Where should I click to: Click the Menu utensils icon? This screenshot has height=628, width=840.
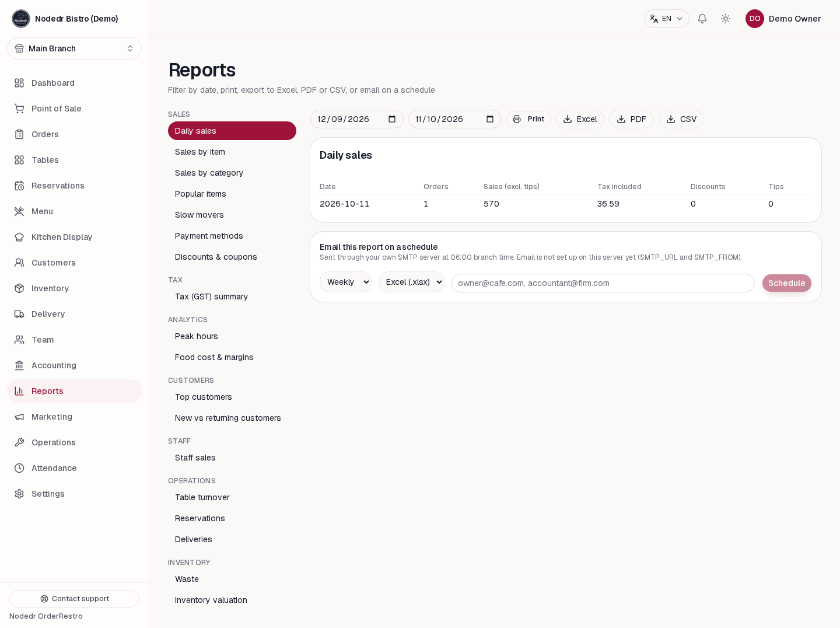click(x=19, y=211)
